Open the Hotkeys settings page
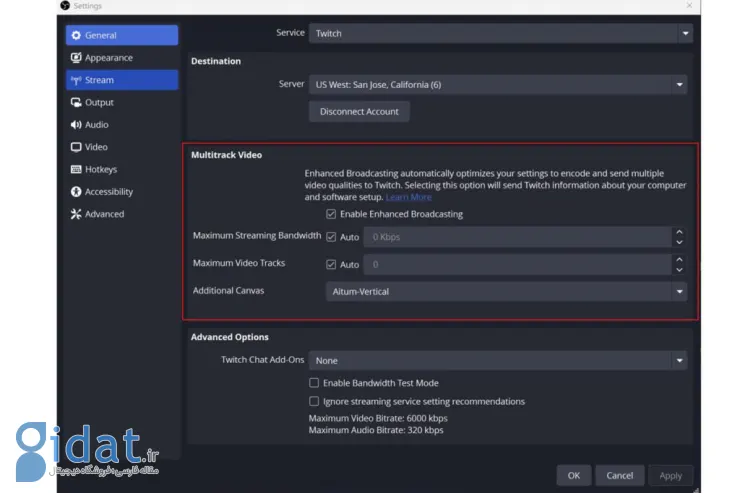This screenshot has height=493, width=740. click(x=122, y=169)
